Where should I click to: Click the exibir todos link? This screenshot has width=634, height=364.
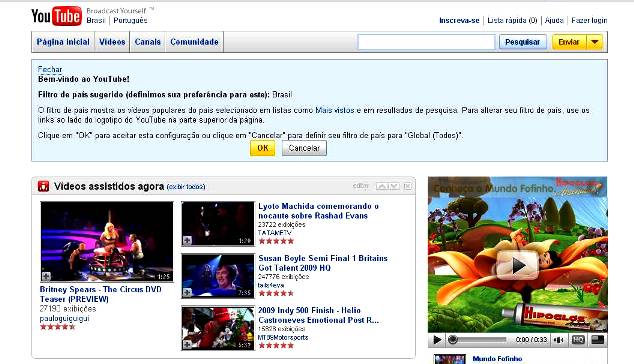[186, 187]
